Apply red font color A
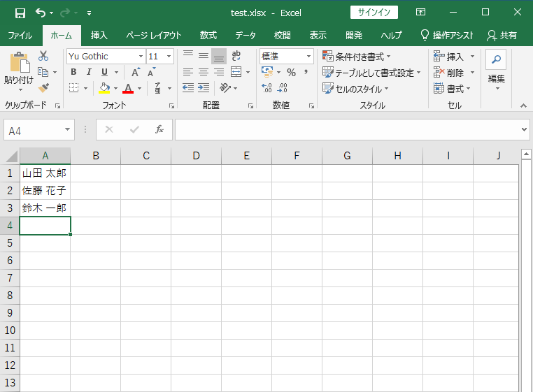Image resolution: width=533 pixels, height=392 pixels. (x=128, y=88)
